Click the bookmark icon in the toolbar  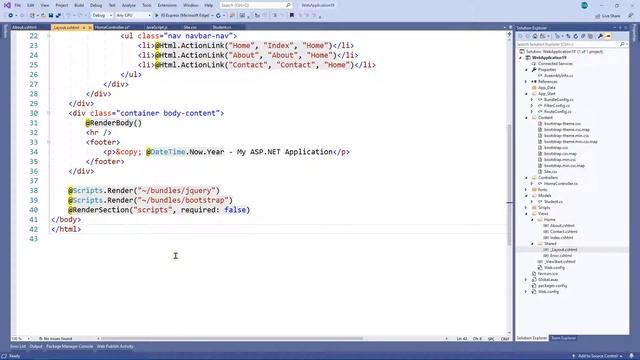[291, 16]
